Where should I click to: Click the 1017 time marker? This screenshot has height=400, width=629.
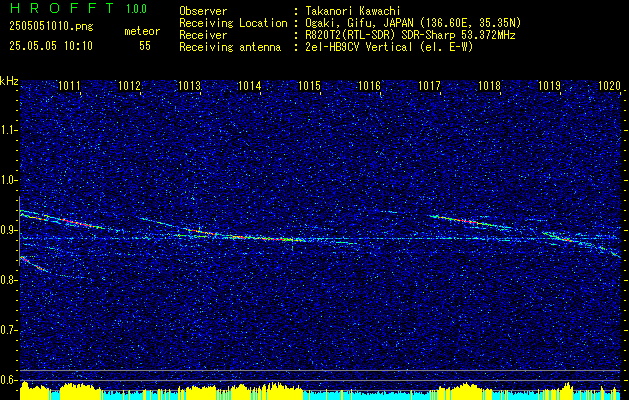pyautogui.click(x=429, y=85)
